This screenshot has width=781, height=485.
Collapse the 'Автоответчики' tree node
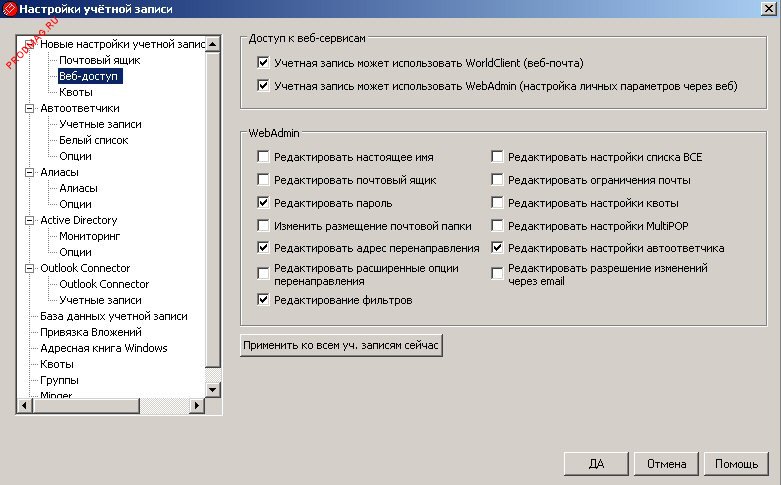(30, 108)
